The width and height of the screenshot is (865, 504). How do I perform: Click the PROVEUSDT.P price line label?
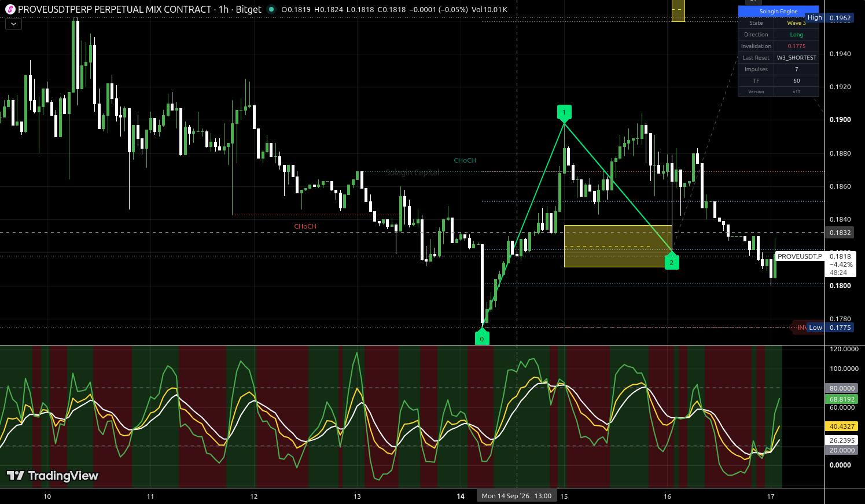(x=800, y=256)
